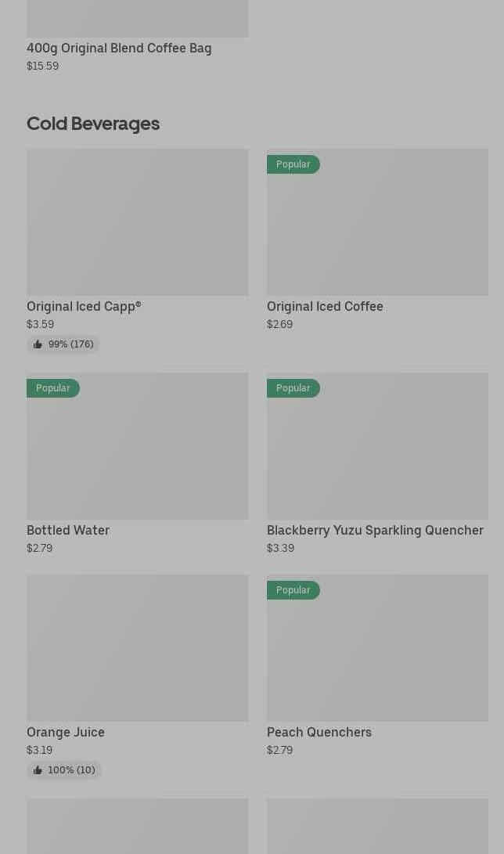Choose Blackberry Yuzu Sparkling Quencher item name

(375, 531)
